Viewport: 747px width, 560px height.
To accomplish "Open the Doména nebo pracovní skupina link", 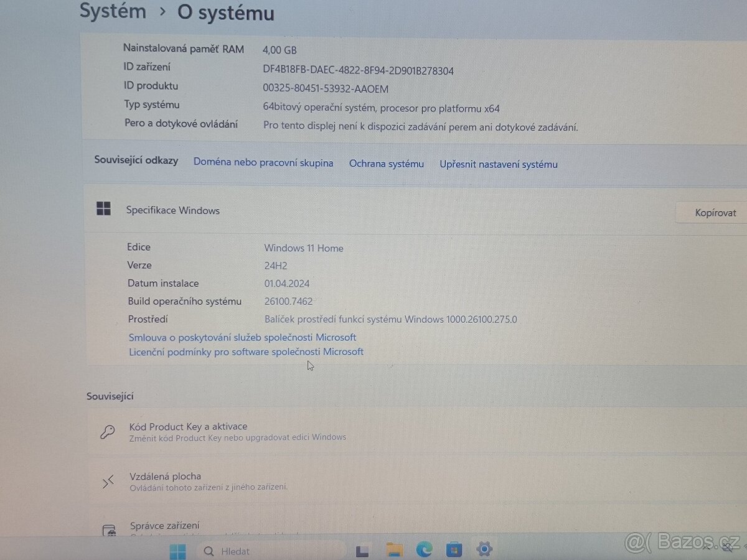I will tap(263, 162).
